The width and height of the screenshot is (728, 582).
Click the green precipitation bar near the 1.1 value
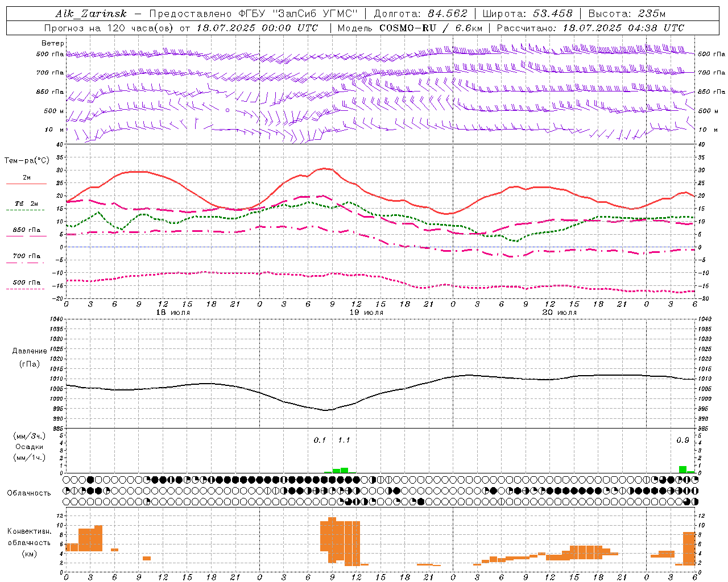click(x=344, y=470)
